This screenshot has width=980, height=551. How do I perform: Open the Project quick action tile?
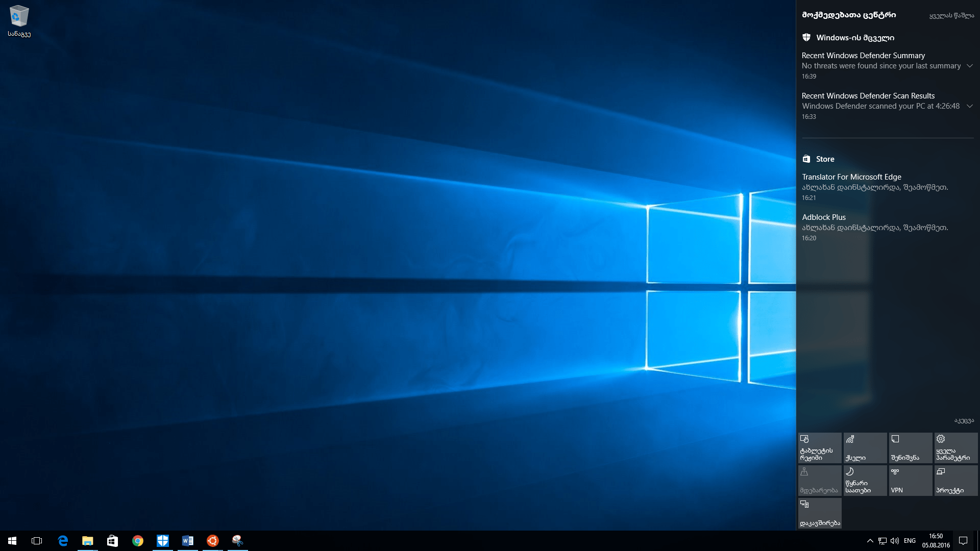point(955,480)
